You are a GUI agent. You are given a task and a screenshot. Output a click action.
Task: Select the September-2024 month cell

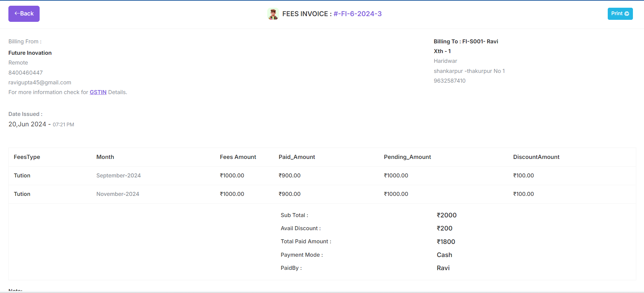click(x=118, y=176)
